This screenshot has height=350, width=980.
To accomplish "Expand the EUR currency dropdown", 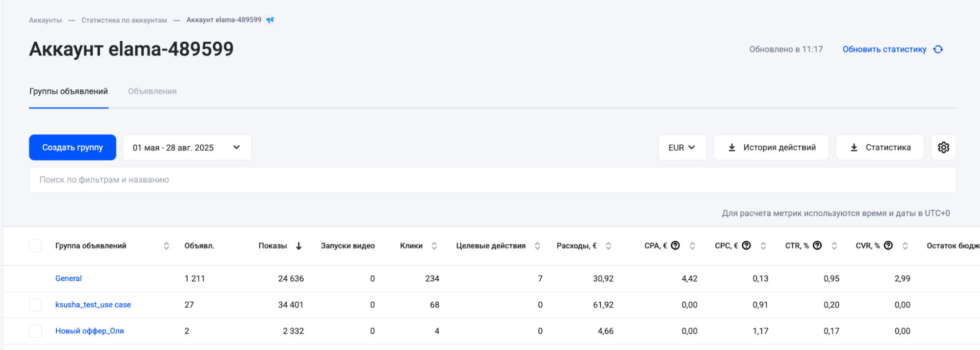I will (682, 147).
